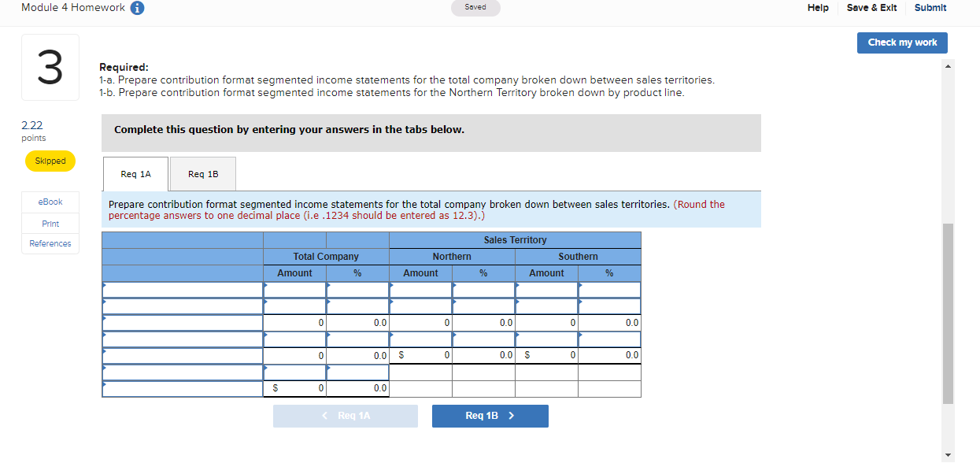The image size is (980, 463).
Task: Switch to the Req 1B tab
Action: [202, 174]
